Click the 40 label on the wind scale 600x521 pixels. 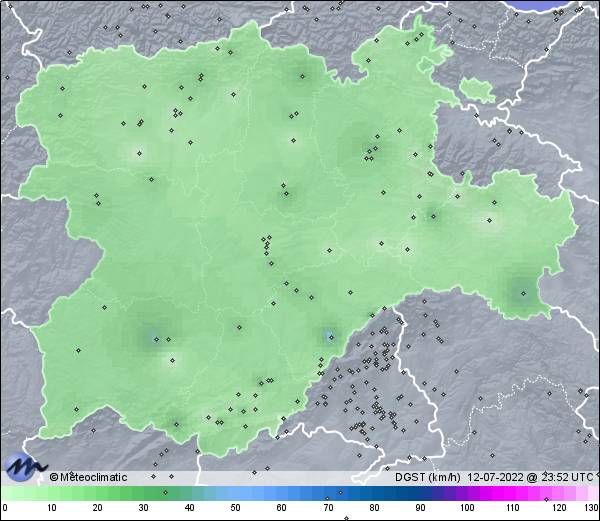189,508
